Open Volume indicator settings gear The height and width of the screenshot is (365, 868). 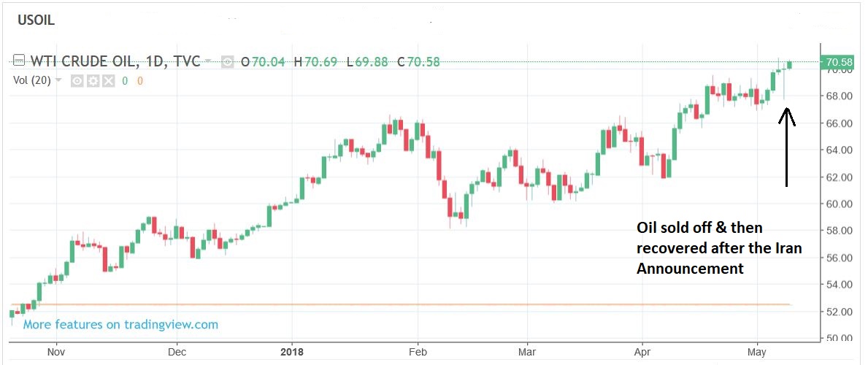(x=93, y=80)
